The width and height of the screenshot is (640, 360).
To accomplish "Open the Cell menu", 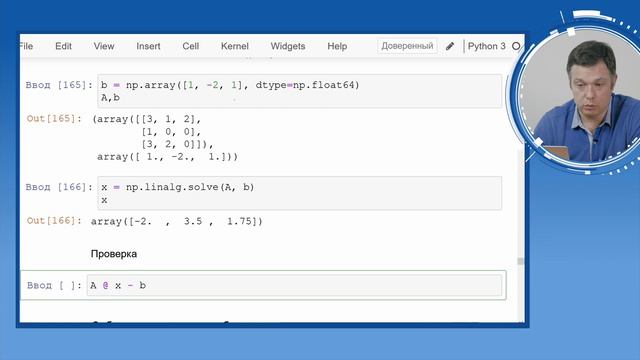I will point(191,46).
